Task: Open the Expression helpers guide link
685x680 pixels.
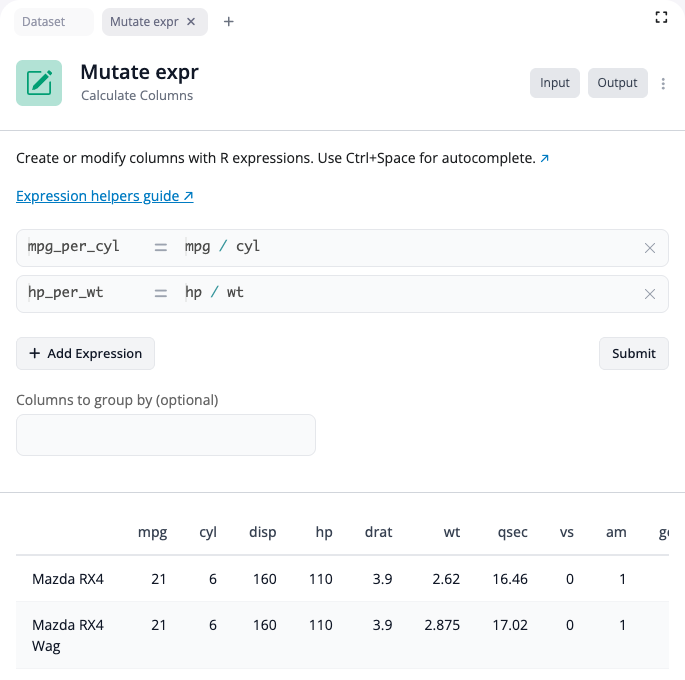Action: click(105, 196)
